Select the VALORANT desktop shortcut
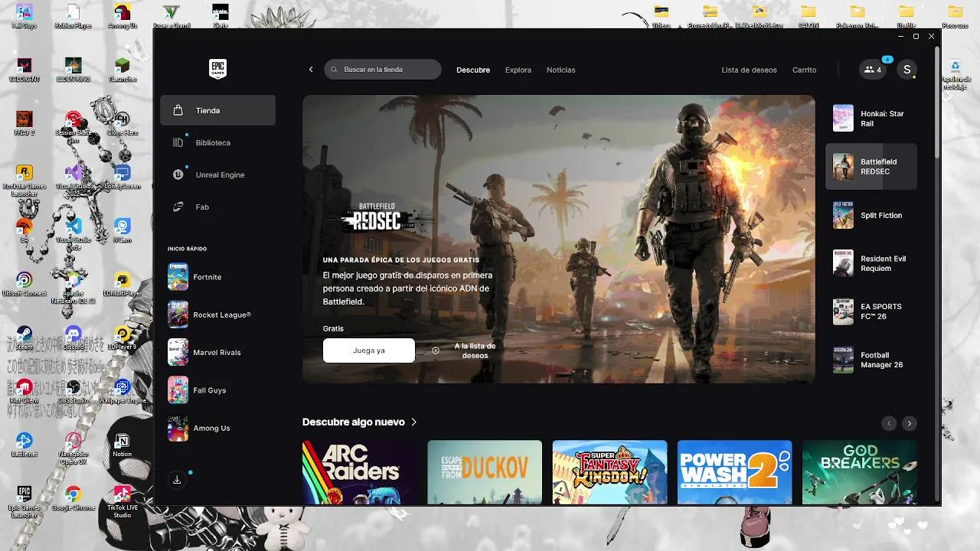 (24, 69)
